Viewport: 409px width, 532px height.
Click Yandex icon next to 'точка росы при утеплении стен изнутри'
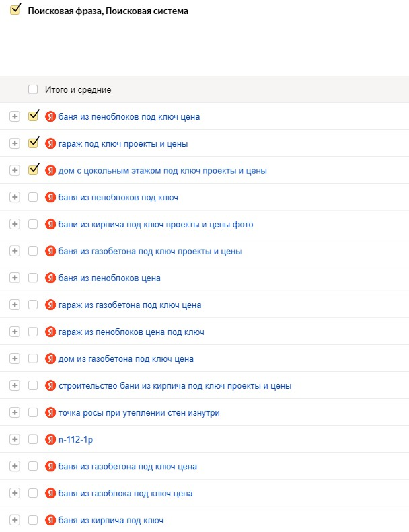click(x=50, y=412)
